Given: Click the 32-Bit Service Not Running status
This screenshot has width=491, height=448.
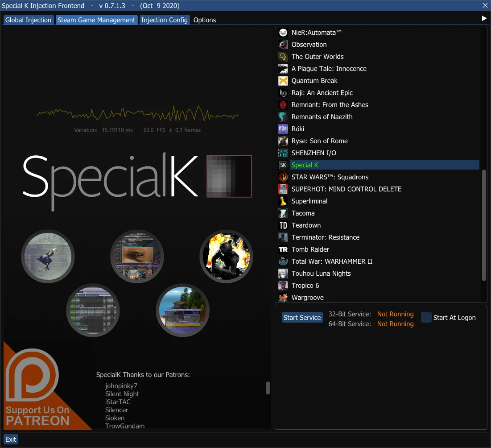Looking at the screenshot, I should [x=395, y=314].
